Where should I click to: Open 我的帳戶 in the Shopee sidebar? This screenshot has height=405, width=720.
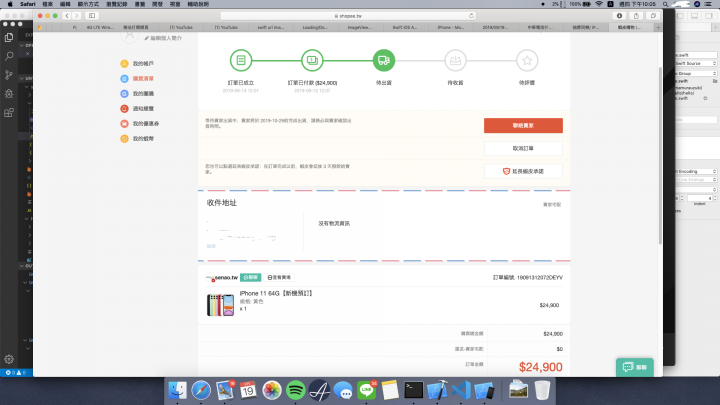[137, 64]
